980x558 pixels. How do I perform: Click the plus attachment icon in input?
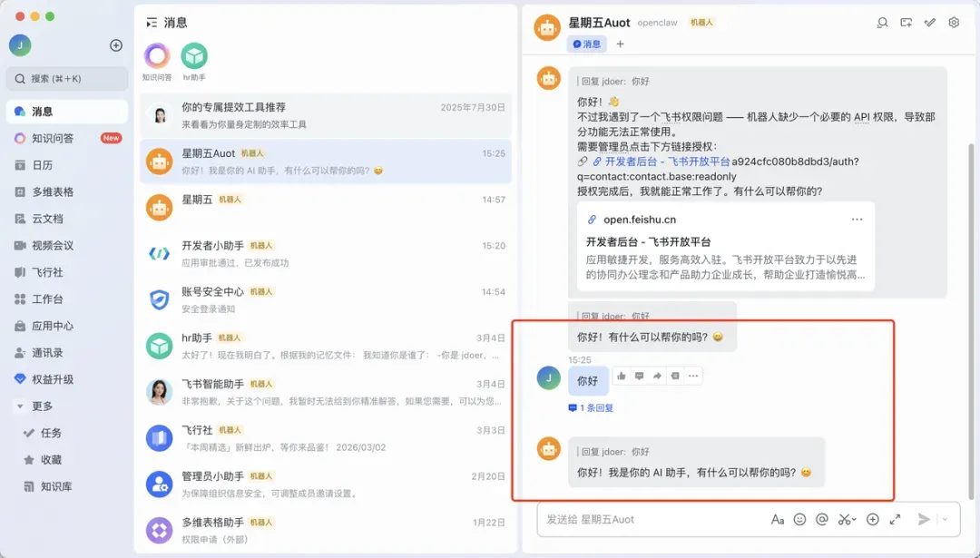click(x=873, y=519)
